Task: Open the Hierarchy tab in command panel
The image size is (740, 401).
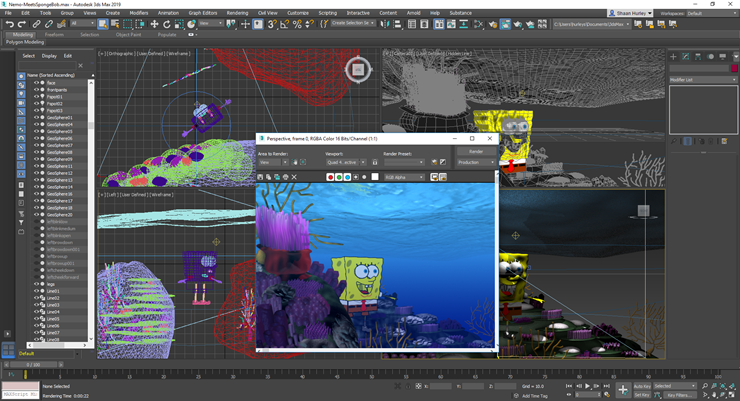Action: tap(698, 57)
